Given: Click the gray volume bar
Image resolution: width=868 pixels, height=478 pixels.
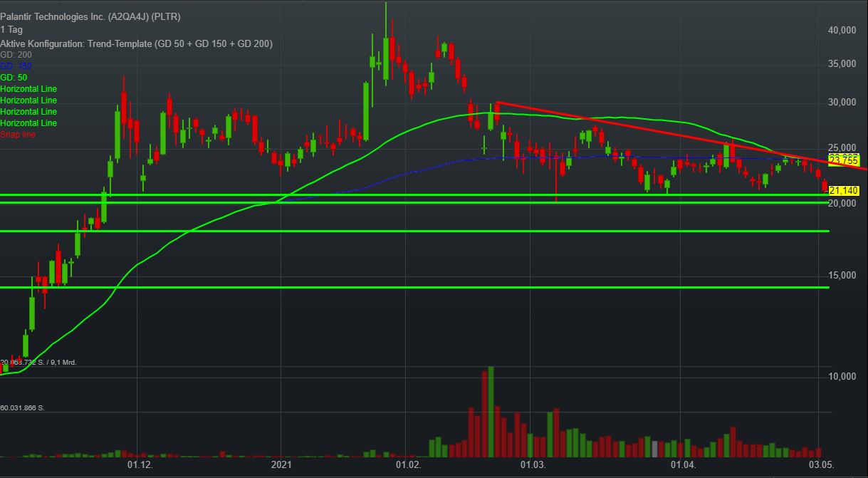Looking at the screenshot, I should 655,449.
